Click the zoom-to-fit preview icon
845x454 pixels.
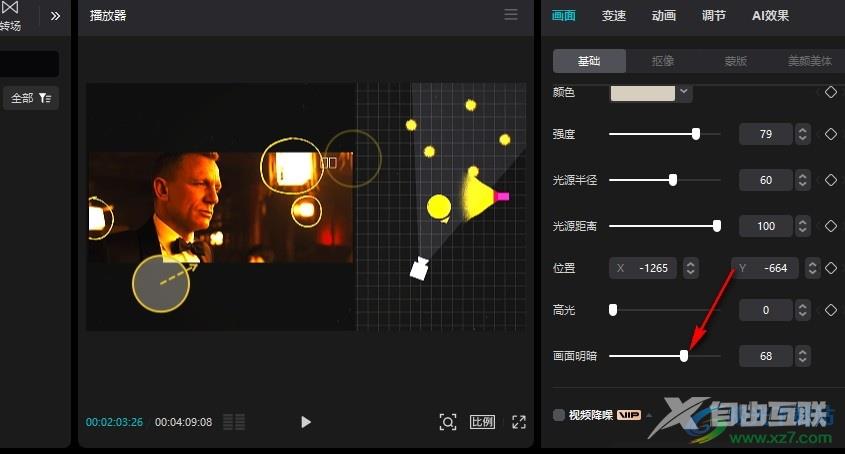pos(448,422)
